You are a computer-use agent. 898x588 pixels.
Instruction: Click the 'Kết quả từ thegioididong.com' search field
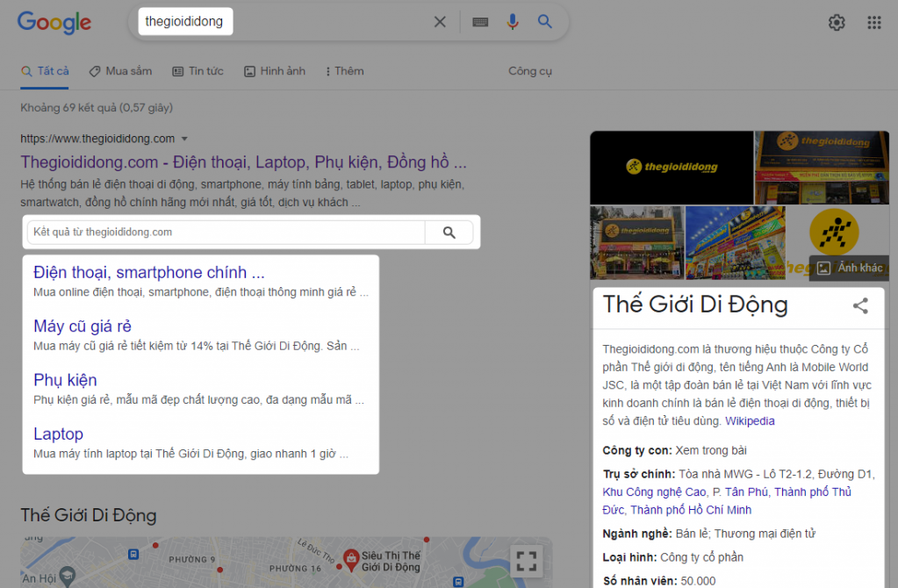click(x=226, y=233)
